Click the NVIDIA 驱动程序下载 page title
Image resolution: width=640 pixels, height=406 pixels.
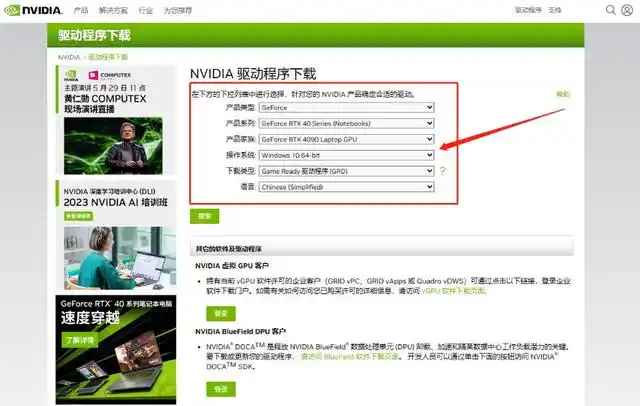pyautogui.click(x=253, y=74)
